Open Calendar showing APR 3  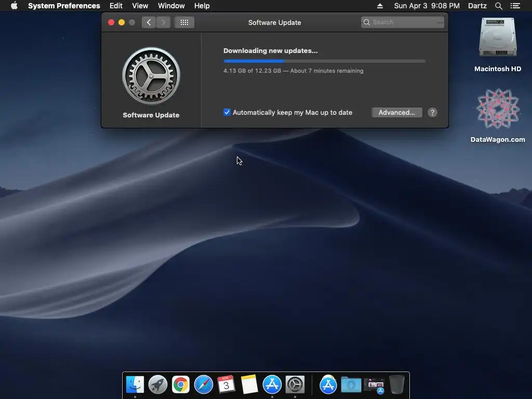pyautogui.click(x=227, y=384)
